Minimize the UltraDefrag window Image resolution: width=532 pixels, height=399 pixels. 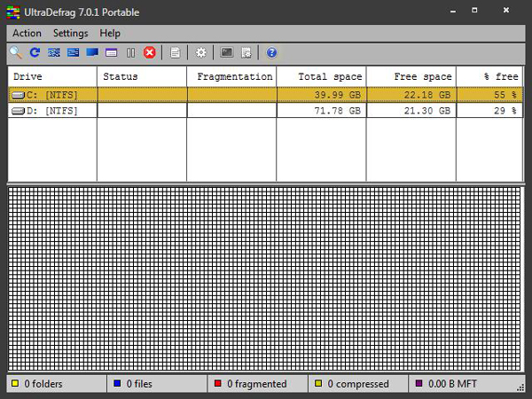point(453,12)
